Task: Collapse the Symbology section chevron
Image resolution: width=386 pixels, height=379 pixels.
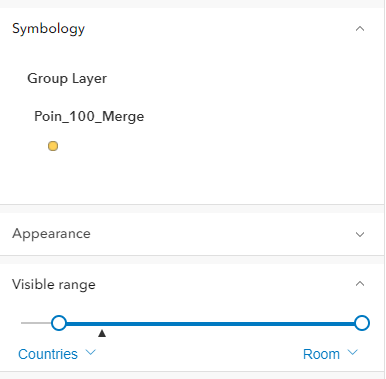Action: click(x=360, y=29)
